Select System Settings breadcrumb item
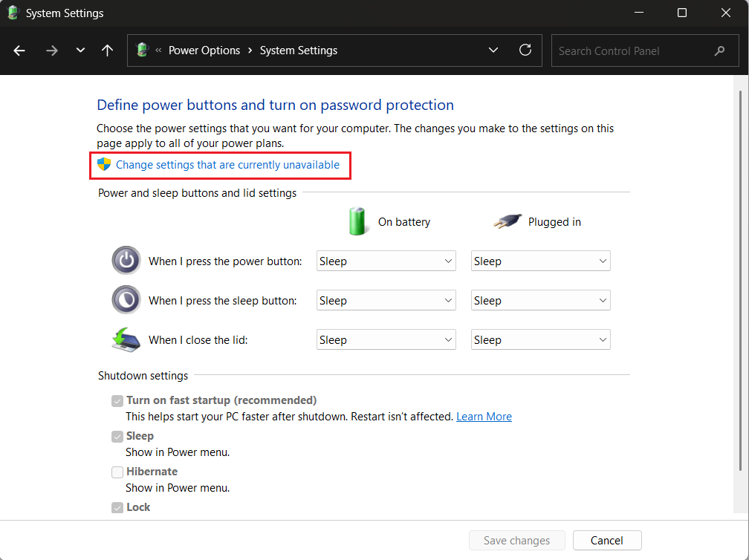Viewport: 749px width, 560px height. pos(299,51)
